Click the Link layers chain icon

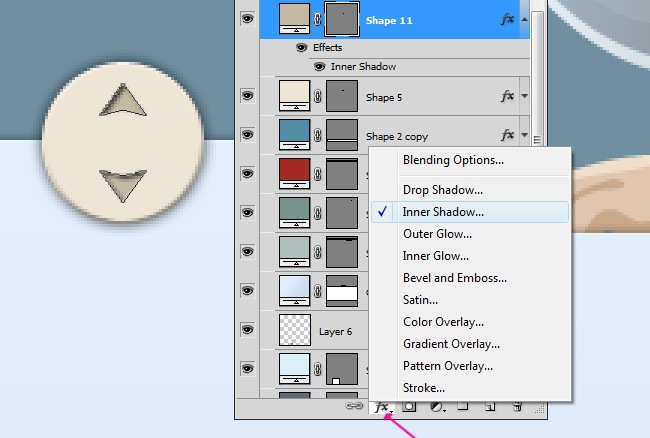coord(353,407)
